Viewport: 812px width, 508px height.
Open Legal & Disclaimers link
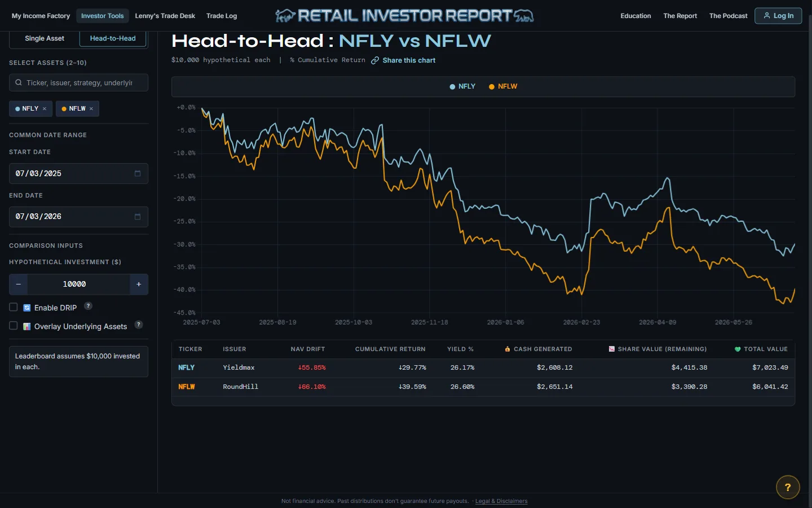pos(501,501)
